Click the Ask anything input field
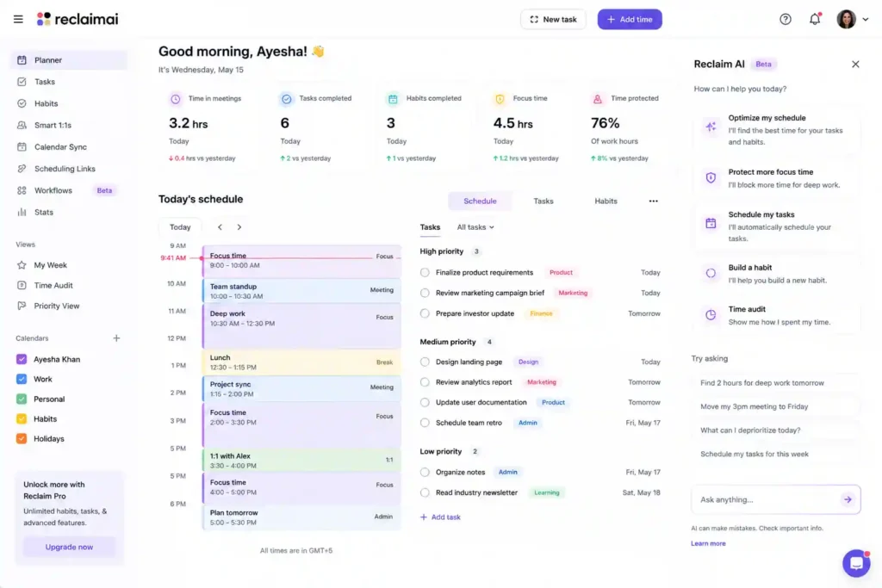This screenshot has width=882, height=588. coord(767,499)
